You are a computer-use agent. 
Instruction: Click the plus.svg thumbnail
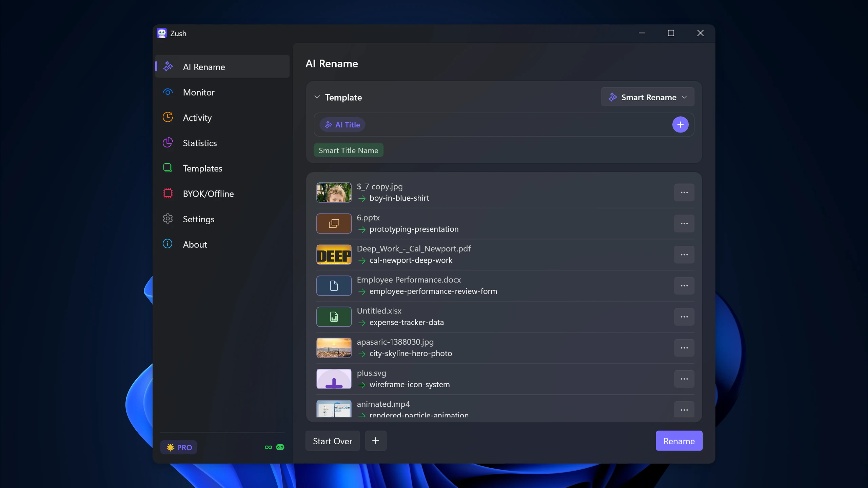pyautogui.click(x=334, y=379)
